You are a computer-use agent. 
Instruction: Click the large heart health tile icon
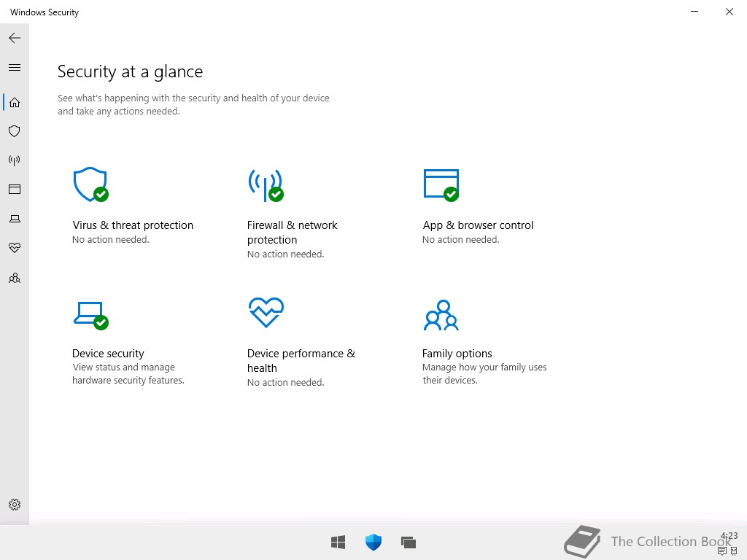tap(266, 313)
